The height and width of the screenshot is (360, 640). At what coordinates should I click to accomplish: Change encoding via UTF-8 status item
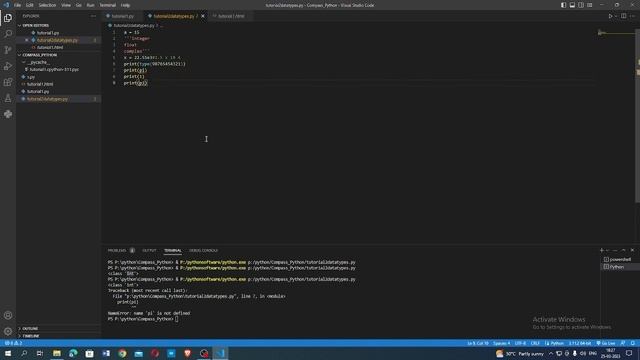click(x=520, y=343)
